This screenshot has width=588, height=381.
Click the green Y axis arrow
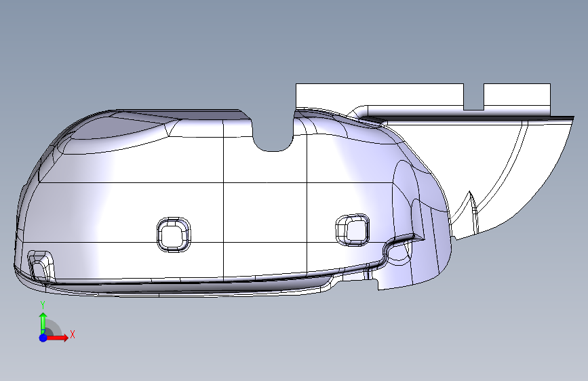click(x=43, y=323)
